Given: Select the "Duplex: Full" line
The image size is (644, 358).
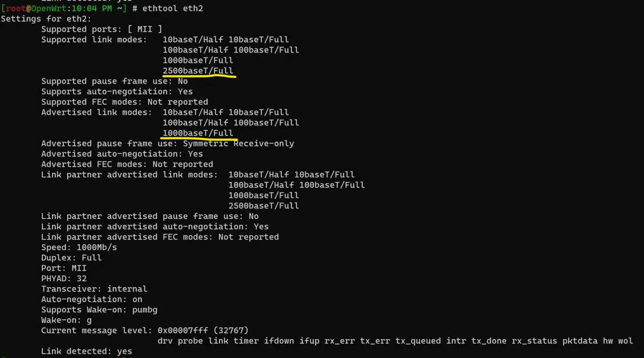Looking at the screenshot, I should [x=71, y=258].
